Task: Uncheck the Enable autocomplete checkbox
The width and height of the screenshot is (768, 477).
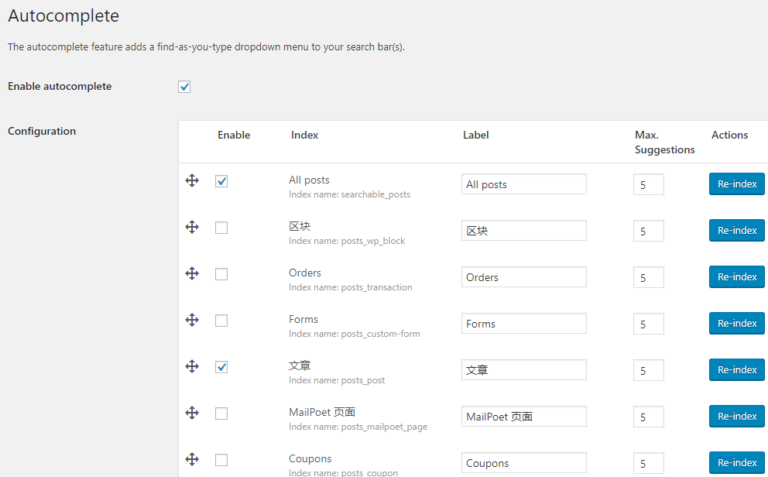Action: click(x=184, y=87)
